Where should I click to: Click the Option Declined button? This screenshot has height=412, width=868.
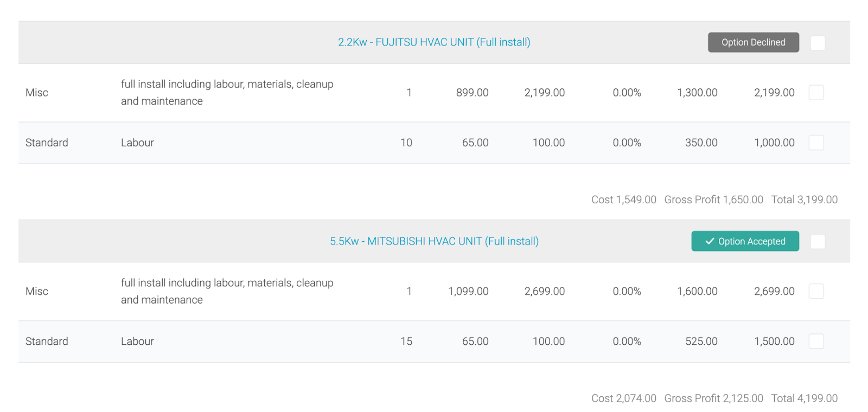(753, 42)
